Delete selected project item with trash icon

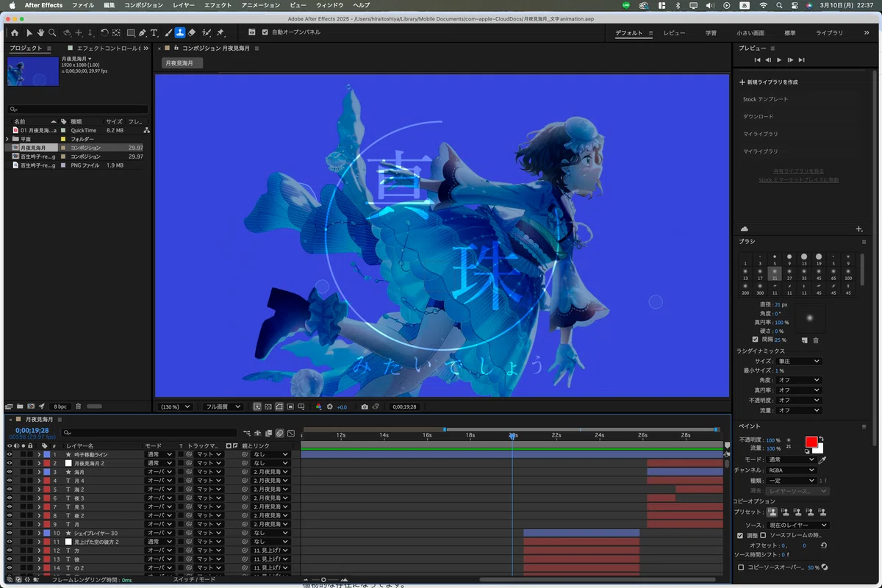[x=78, y=406]
